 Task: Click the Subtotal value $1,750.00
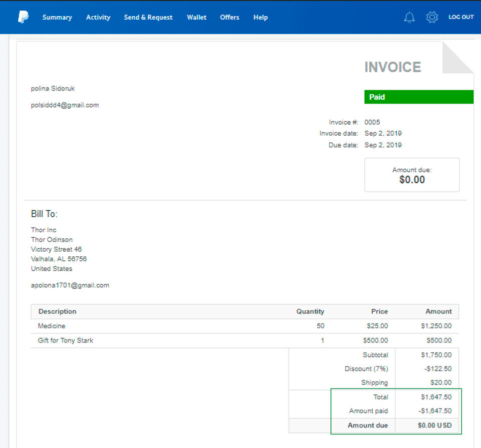click(x=436, y=355)
